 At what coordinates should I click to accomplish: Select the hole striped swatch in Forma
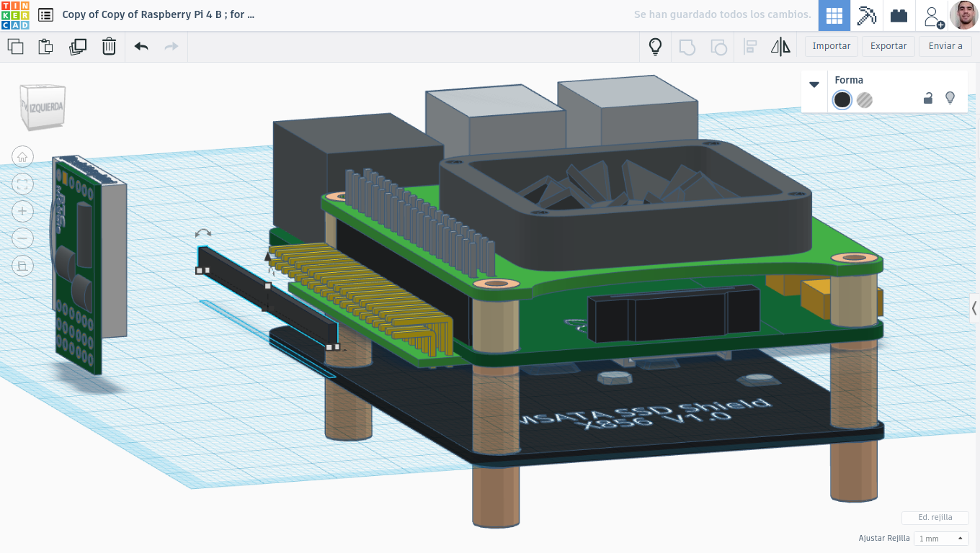pos(865,99)
